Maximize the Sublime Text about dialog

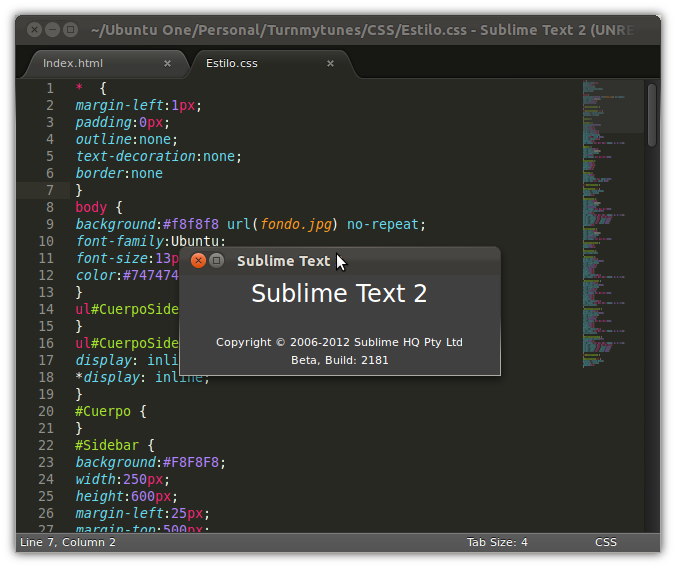pos(216,260)
